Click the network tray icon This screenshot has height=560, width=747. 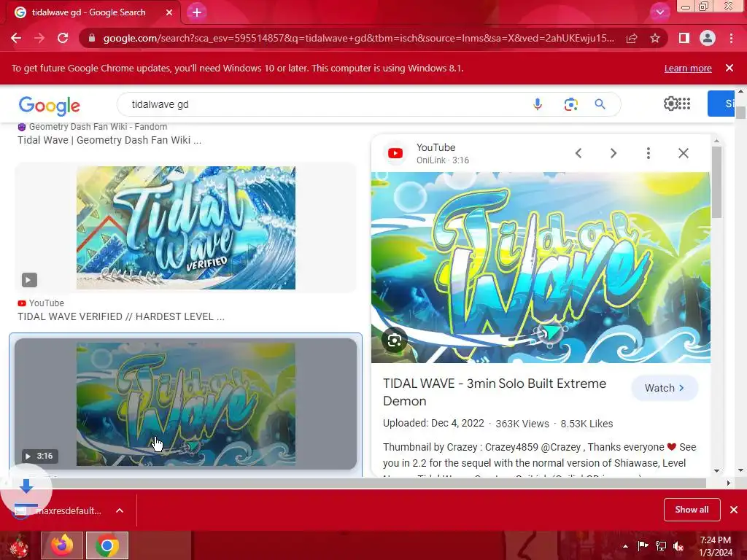pos(661,546)
